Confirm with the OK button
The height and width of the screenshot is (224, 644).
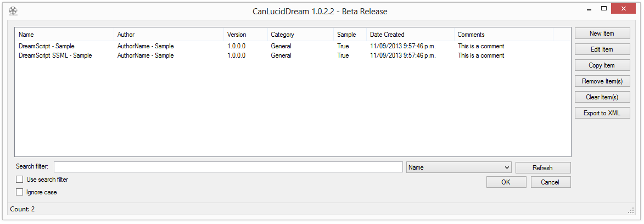pos(506,182)
